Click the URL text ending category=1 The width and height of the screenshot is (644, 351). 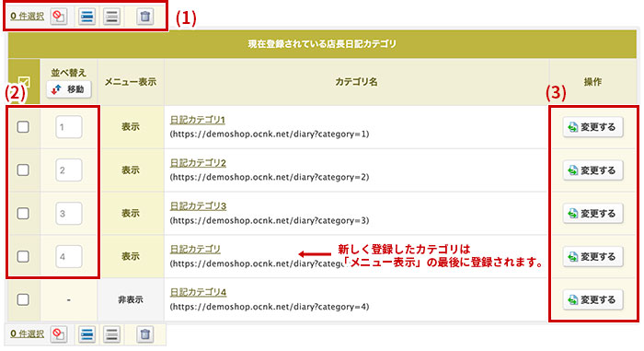pos(270,135)
